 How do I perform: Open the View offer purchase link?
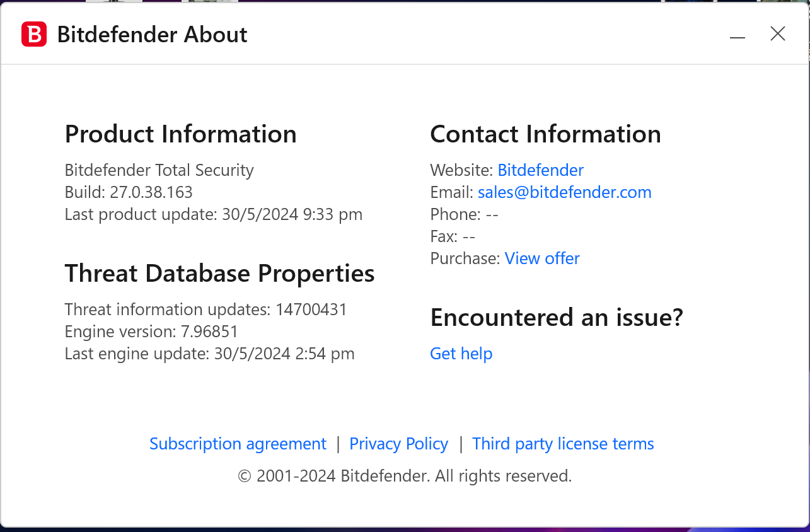coord(542,258)
